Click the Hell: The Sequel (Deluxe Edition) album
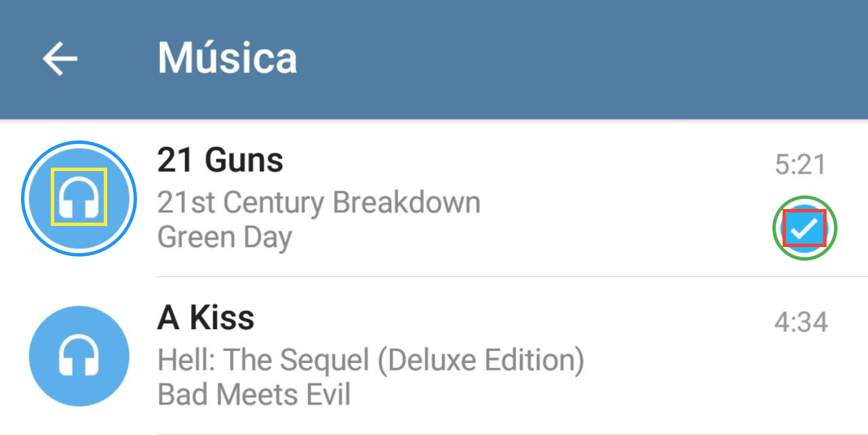Screen dimensions: 868x435 (x=371, y=360)
